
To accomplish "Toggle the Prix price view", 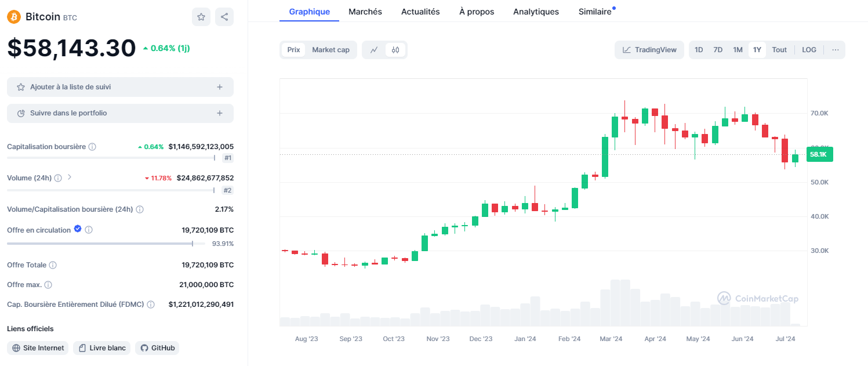I will 293,50.
